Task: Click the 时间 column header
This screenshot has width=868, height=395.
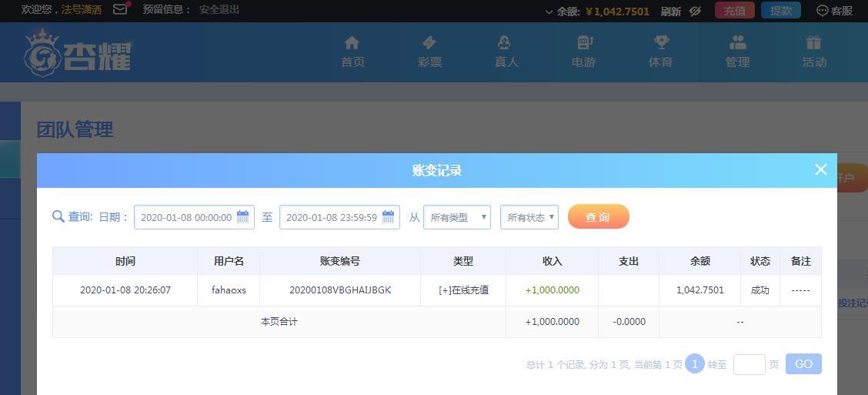Action: point(125,261)
